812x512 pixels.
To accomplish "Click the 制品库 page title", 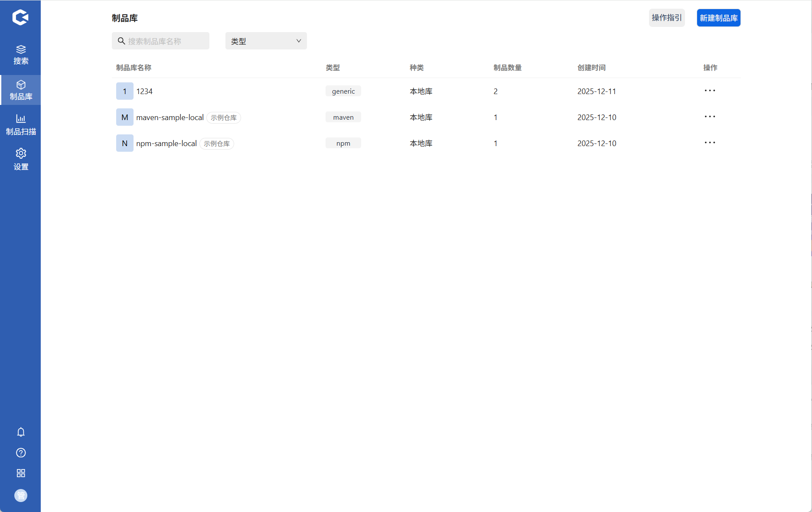I will coord(125,18).
